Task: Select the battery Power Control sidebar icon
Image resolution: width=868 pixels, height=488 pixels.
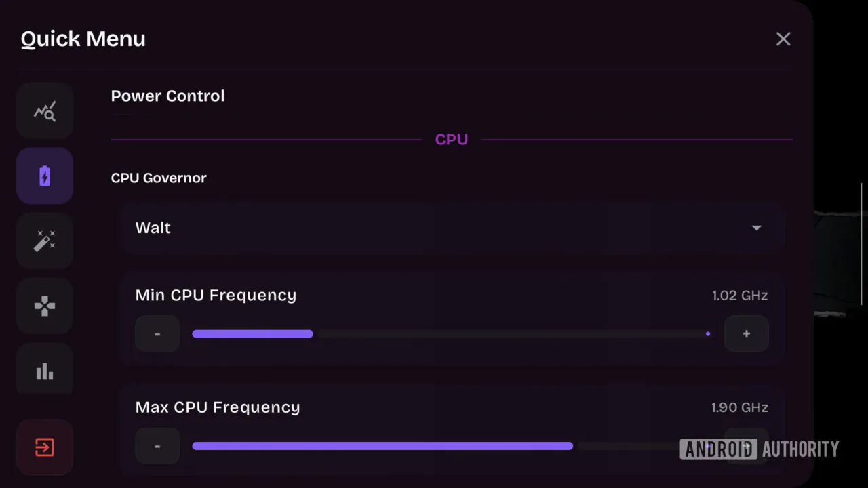Action: (x=45, y=176)
